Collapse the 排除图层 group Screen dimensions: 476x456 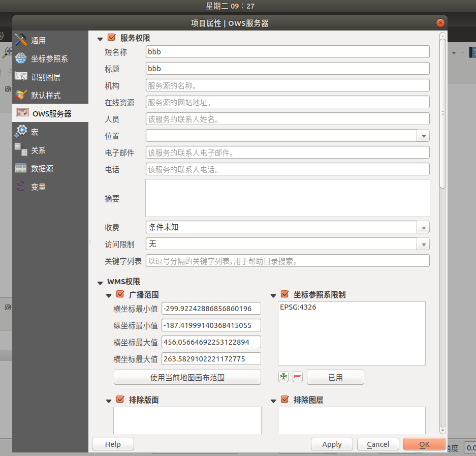tap(273, 401)
